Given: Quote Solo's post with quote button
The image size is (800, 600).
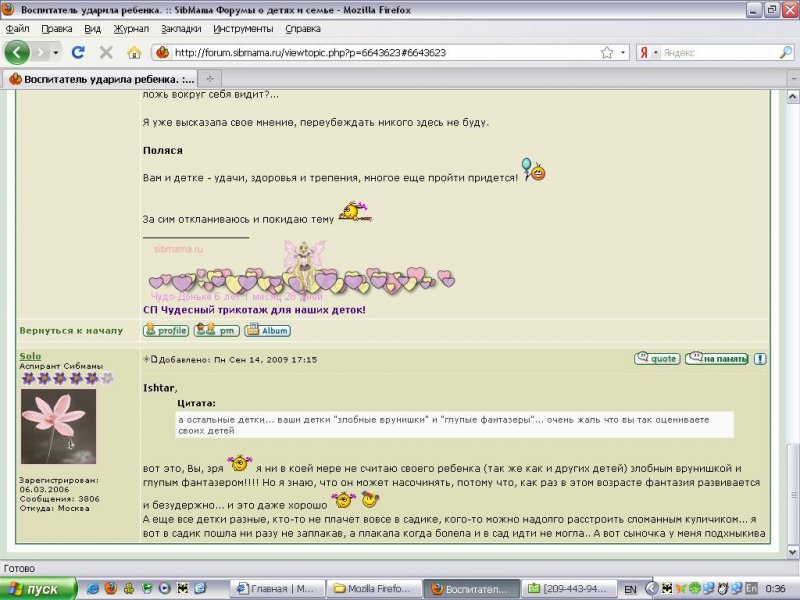Looking at the screenshot, I should click(x=657, y=358).
